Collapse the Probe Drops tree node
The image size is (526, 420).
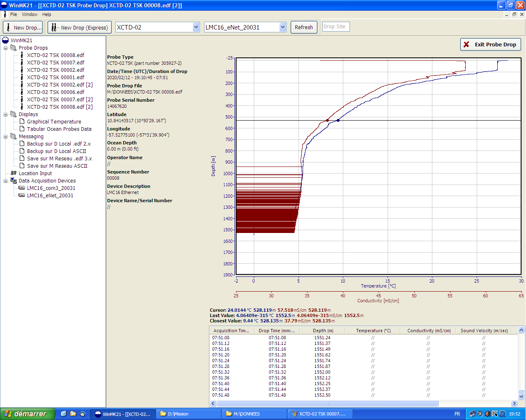6,48
